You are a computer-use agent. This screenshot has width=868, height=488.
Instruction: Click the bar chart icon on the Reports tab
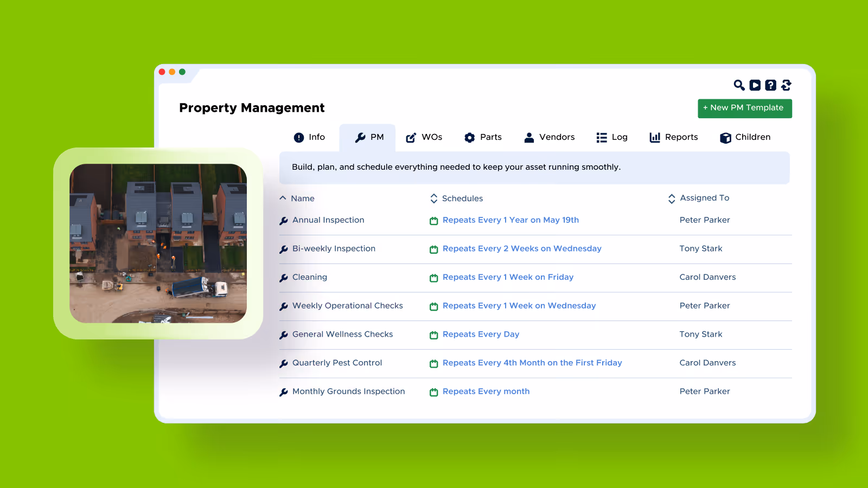pyautogui.click(x=654, y=137)
